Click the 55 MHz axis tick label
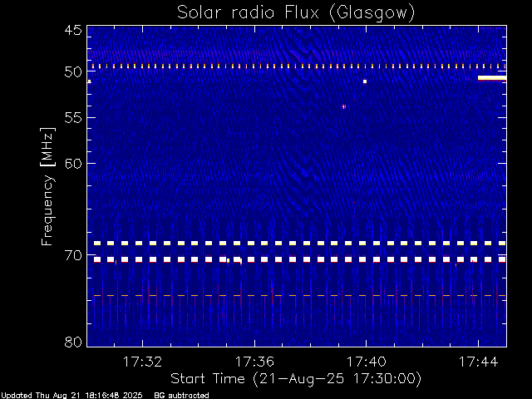 pos(73,118)
